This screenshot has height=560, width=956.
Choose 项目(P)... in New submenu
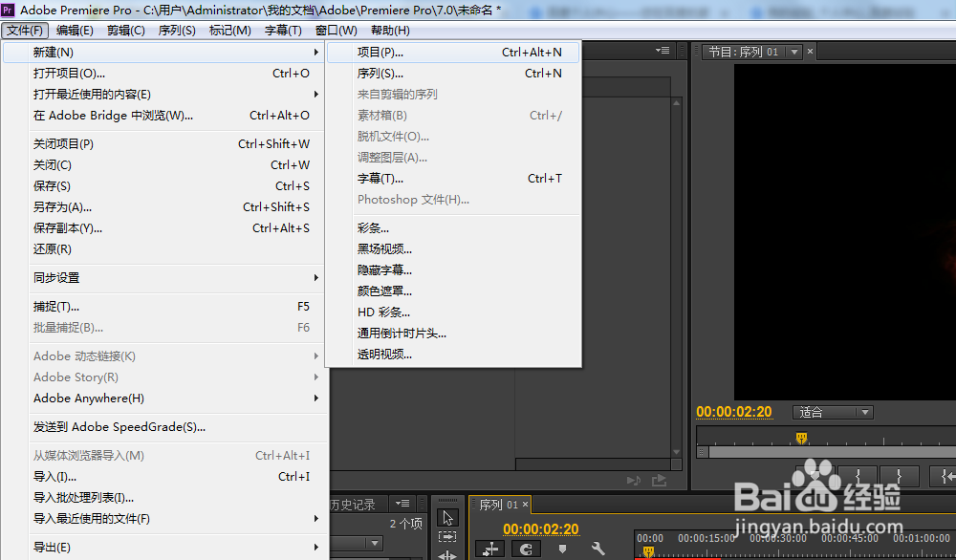[453, 53]
